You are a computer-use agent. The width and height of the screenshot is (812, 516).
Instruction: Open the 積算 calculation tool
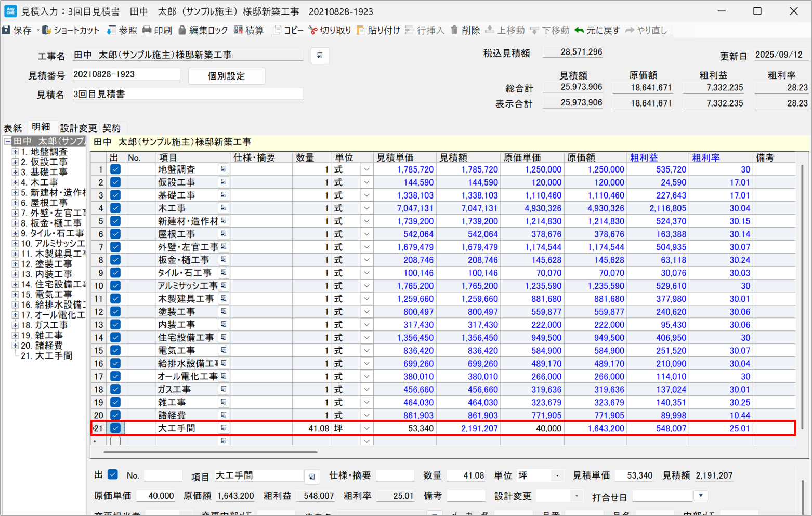coord(238,30)
